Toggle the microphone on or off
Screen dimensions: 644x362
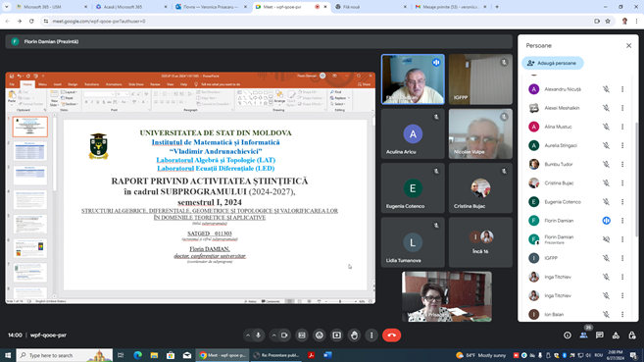pos(259,336)
